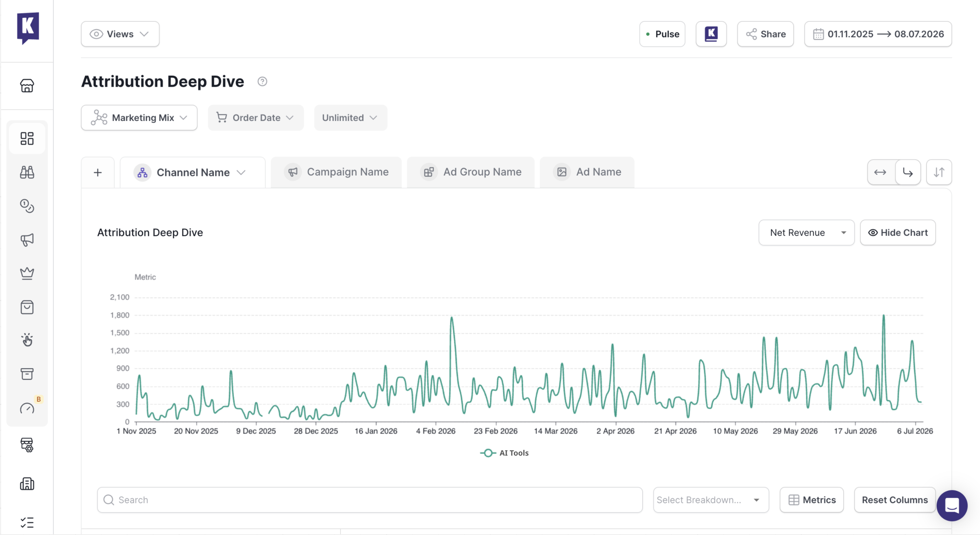This screenshot has width=980, height=535.
Task: Click the Klar book icon button
Action: coord(711,34)
